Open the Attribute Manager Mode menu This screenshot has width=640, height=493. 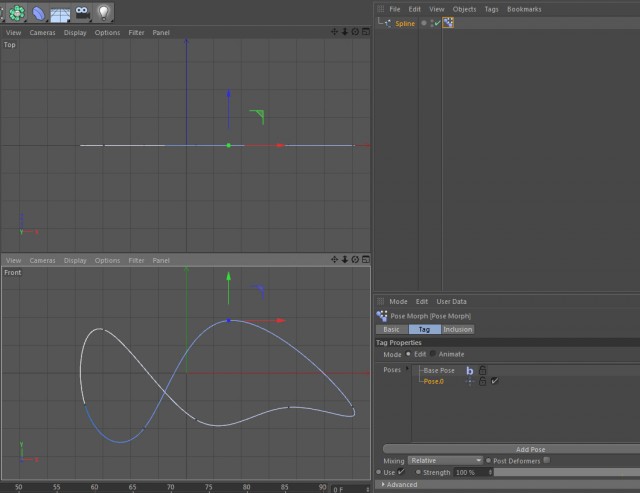[x=398, y=302]
